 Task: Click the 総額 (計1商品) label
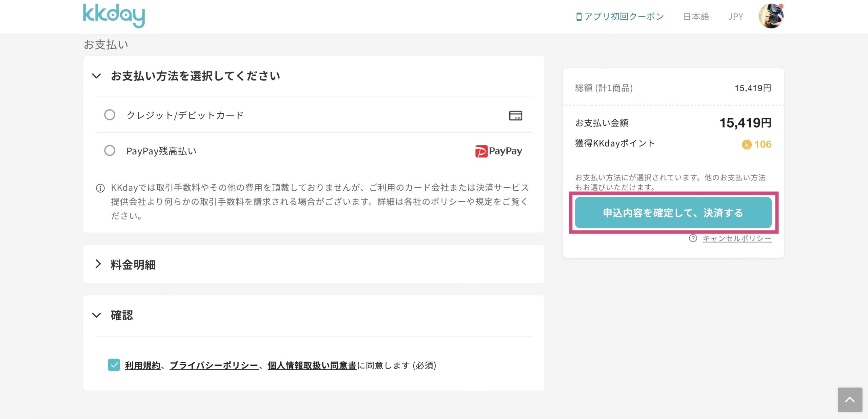point(604,88)
